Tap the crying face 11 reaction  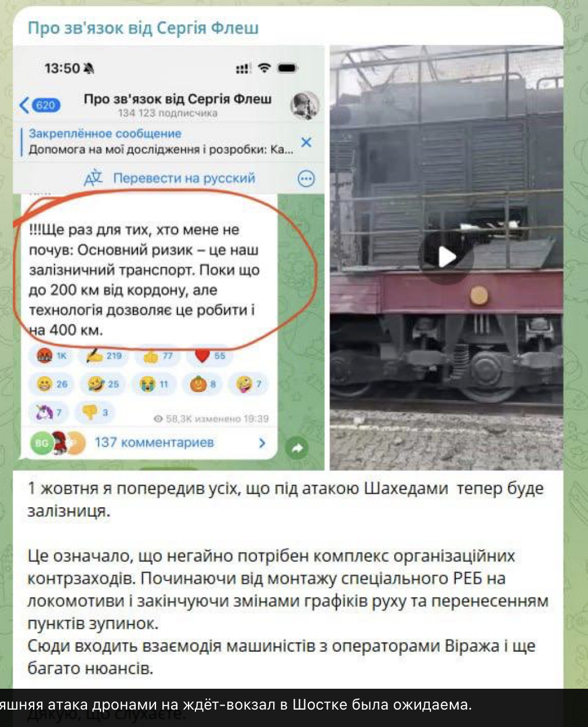[153, 383]
